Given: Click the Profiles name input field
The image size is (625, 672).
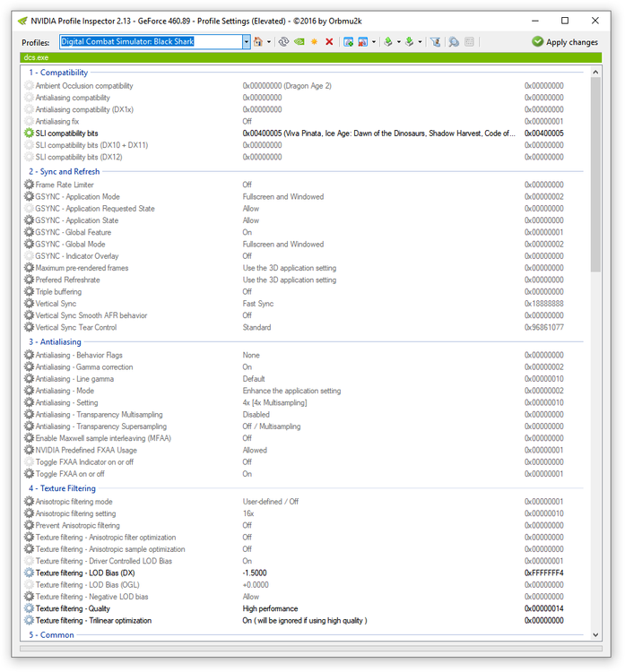Looking at the screenshot, I should (151, 41).
